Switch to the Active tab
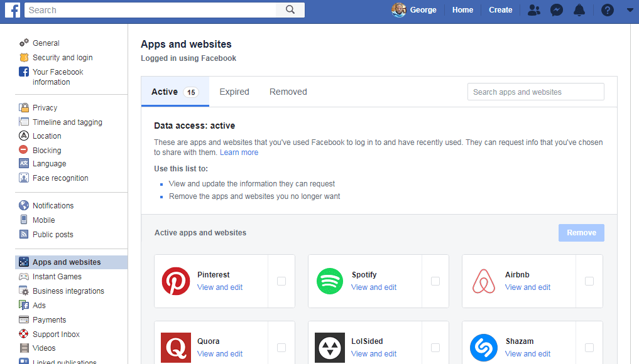639x364 pixels. click(175, 92)
